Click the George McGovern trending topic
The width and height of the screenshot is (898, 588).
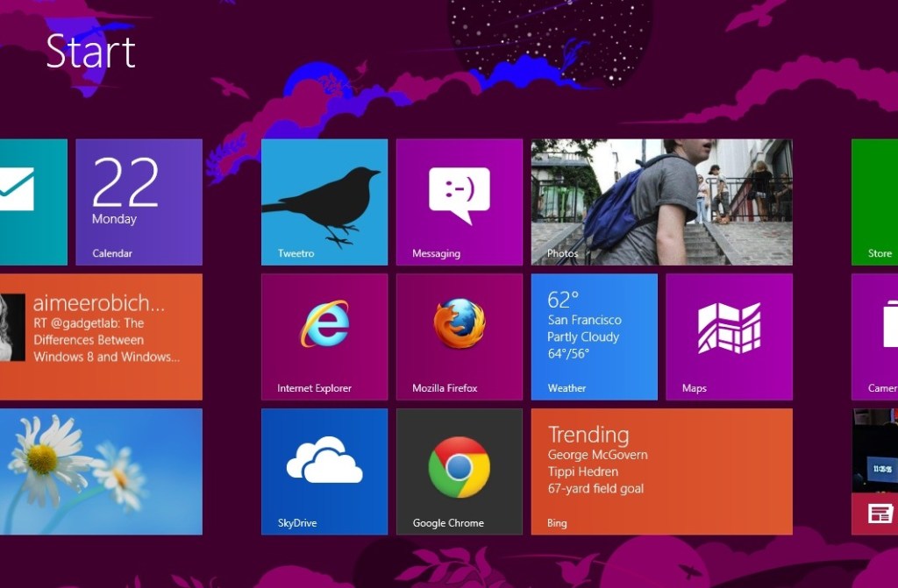point(597,455)
